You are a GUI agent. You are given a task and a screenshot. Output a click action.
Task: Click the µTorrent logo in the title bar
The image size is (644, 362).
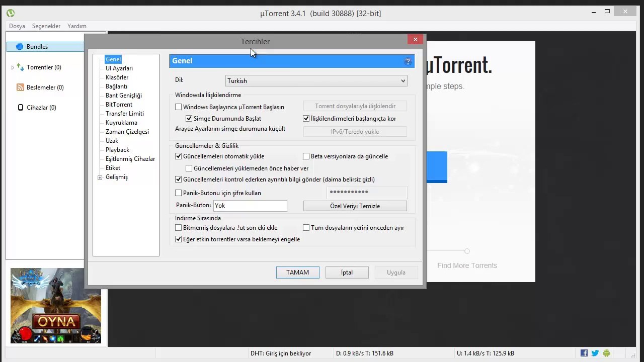pyautogui.click(x=11, y=13)
